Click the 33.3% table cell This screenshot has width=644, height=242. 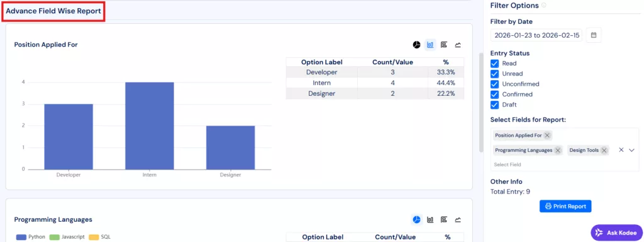point(446,72)
